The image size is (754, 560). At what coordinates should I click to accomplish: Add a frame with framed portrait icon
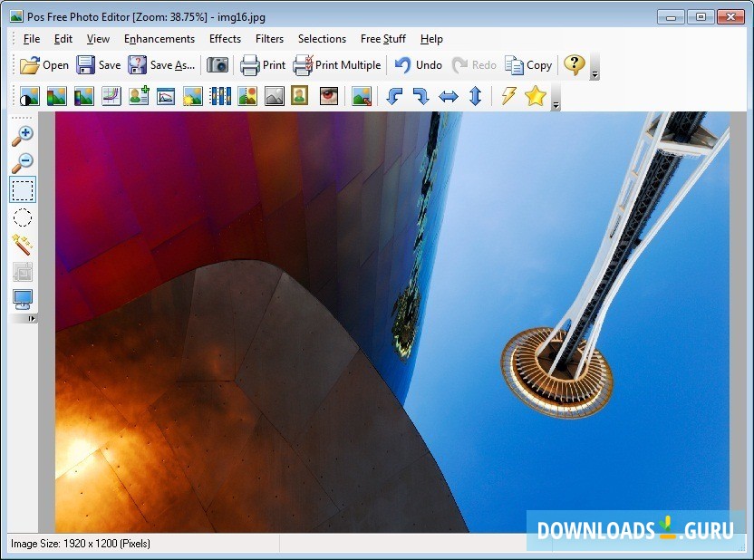tap(299, 96)
